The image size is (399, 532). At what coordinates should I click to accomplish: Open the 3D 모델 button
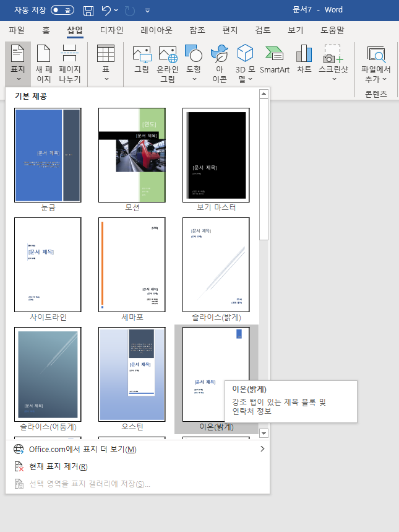point(245,63)
